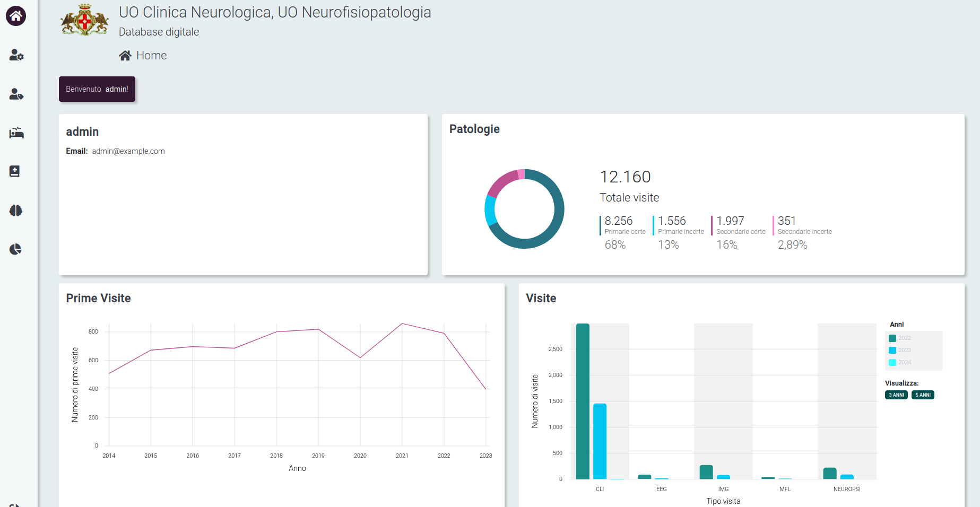
Task: Click the Benvenuto admin! banner
Action: coord(97,89)
